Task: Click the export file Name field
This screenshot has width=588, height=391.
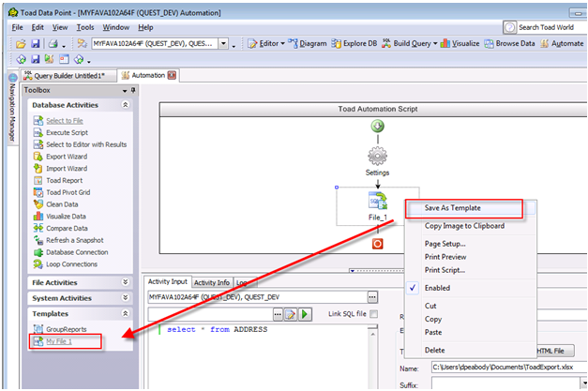Action: (509, 368)
